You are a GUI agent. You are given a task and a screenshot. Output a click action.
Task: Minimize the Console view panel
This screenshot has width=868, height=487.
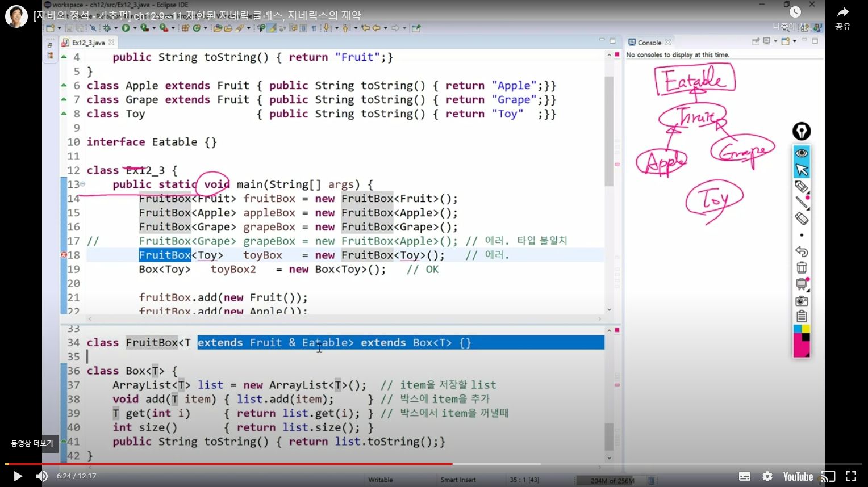tap(804, 40)
